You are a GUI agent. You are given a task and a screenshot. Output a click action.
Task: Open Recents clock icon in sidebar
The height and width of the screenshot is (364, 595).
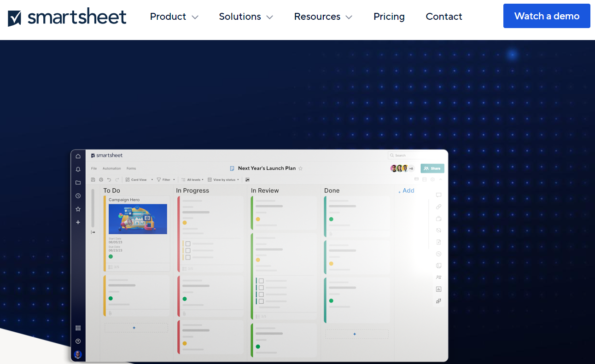(x=78, y=196)
